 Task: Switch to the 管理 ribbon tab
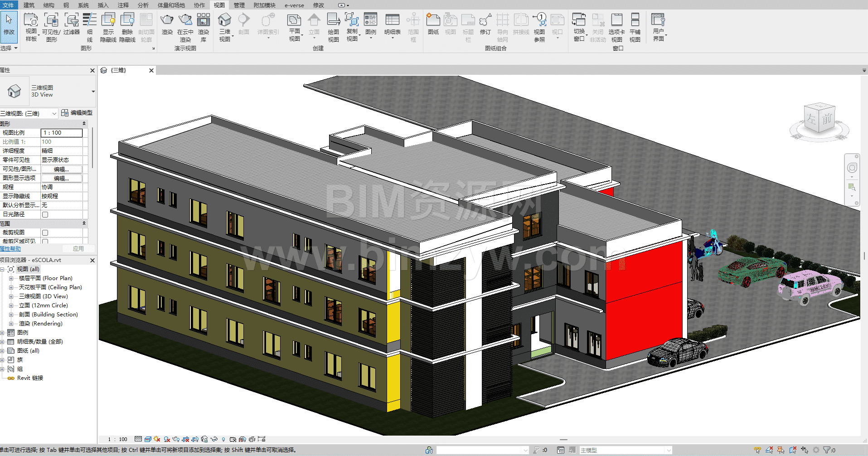coord(239,5)
